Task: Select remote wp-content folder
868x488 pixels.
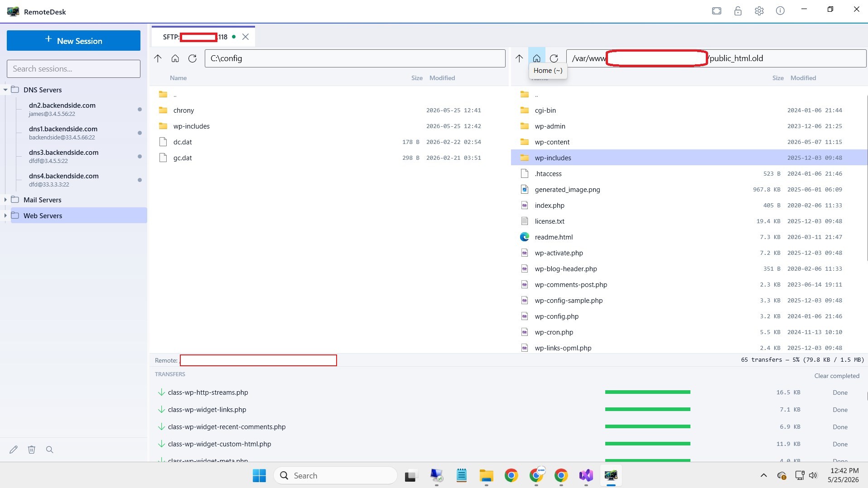Action: click(x=689, y=142)
